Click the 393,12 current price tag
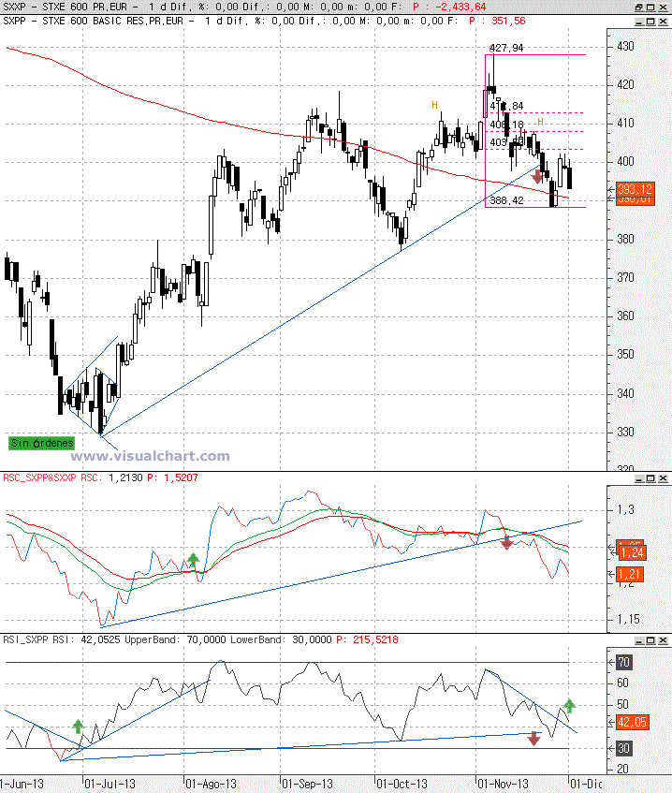 pyautogui.click(x=635, y=190)
